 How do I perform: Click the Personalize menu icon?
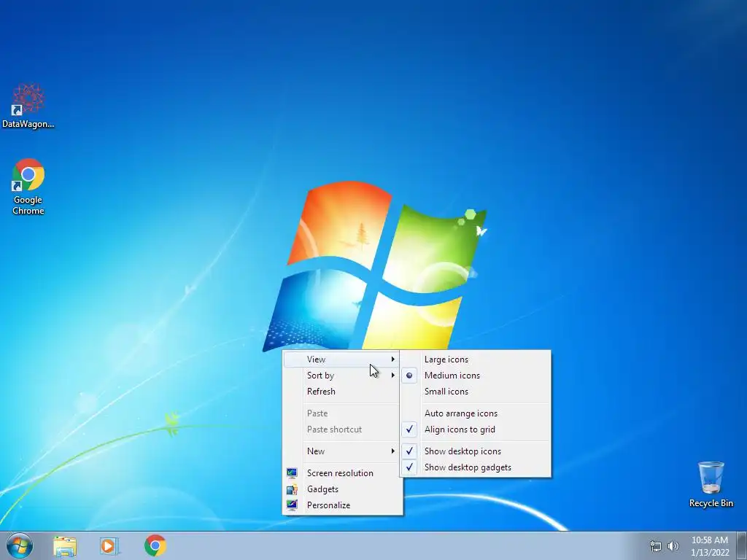point(292,505)
